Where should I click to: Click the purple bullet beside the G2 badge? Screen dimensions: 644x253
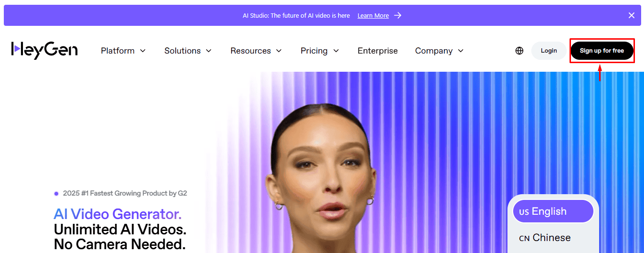56,194
